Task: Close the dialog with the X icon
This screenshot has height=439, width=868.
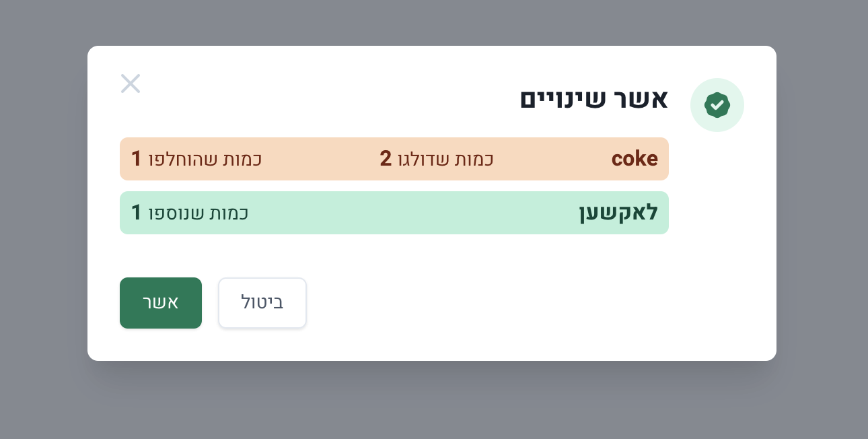Action: (x=131, y=83)
